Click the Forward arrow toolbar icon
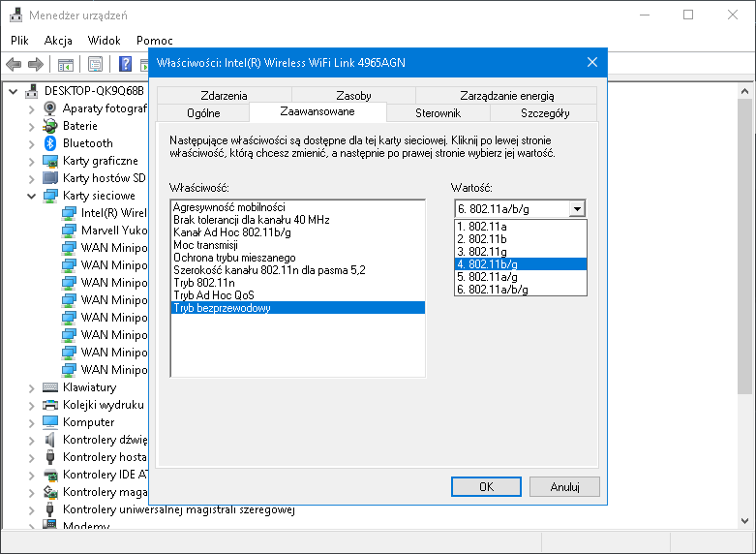Screen dimensions: 756x554 36,64
